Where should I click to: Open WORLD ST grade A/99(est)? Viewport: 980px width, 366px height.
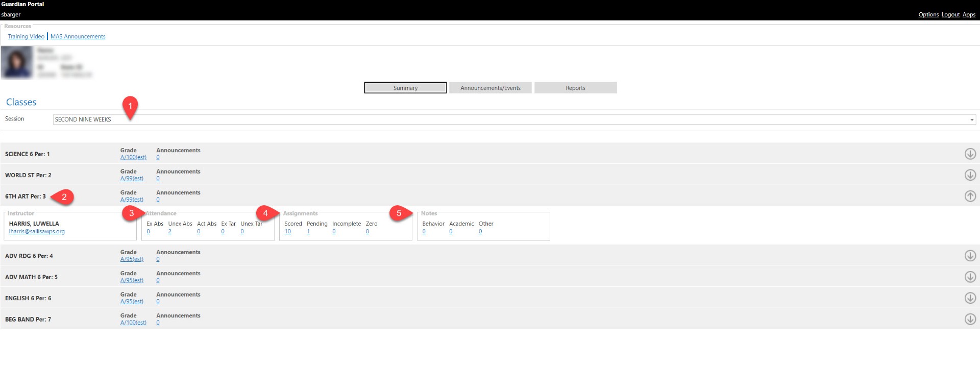tap(132, 179)
